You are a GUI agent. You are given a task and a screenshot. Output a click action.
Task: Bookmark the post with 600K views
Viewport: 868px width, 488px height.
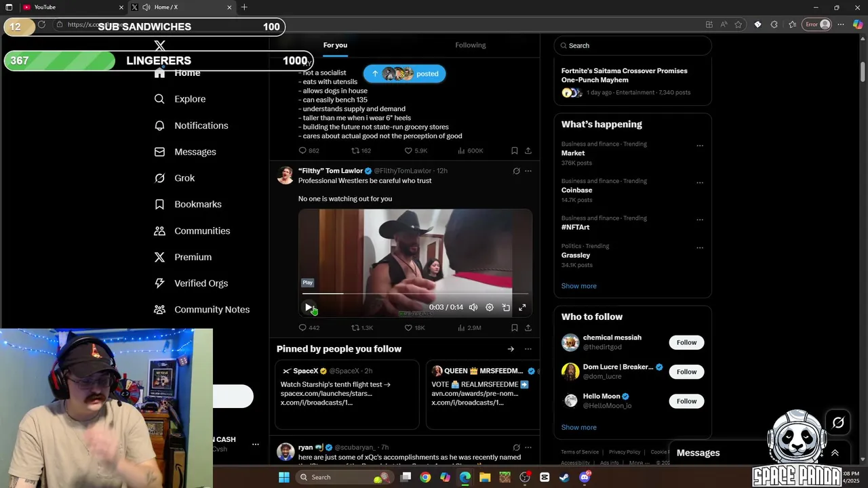coord(514,150)
